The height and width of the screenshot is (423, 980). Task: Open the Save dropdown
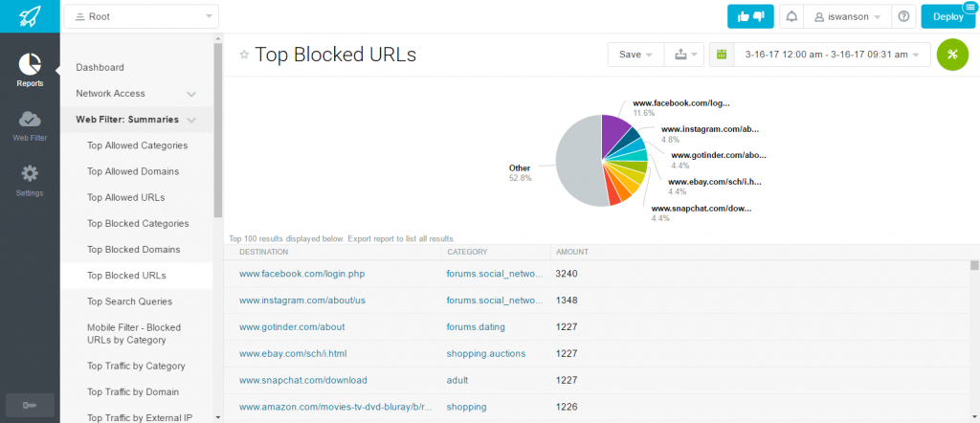(x=635, y=55)
